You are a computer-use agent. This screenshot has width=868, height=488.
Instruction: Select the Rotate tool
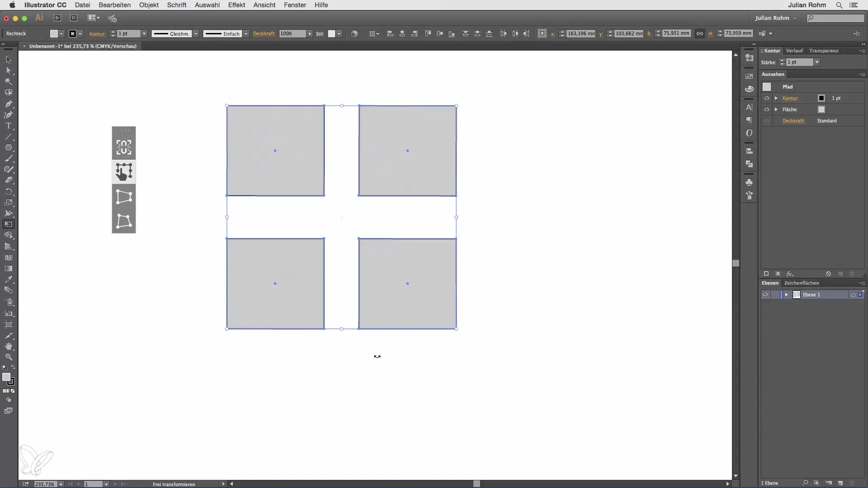(x=9, y=192)
